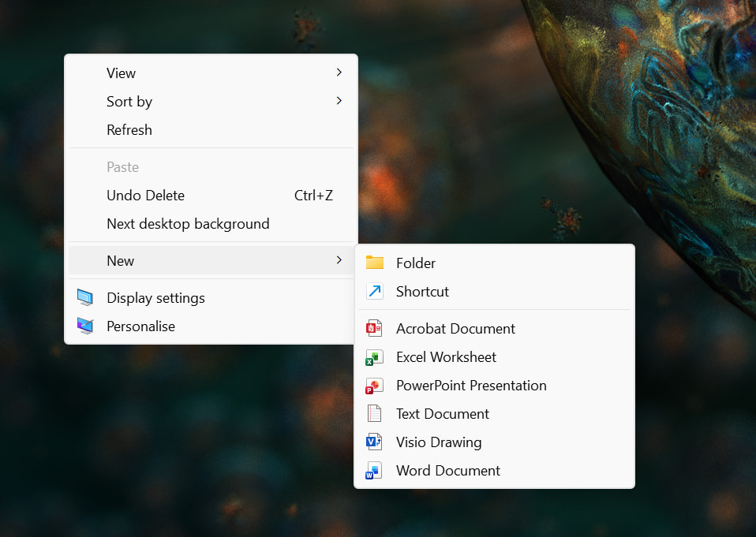The image size is (756, 537).
Task: Select Undo Delete in the menu
Action: coord(145,196)
